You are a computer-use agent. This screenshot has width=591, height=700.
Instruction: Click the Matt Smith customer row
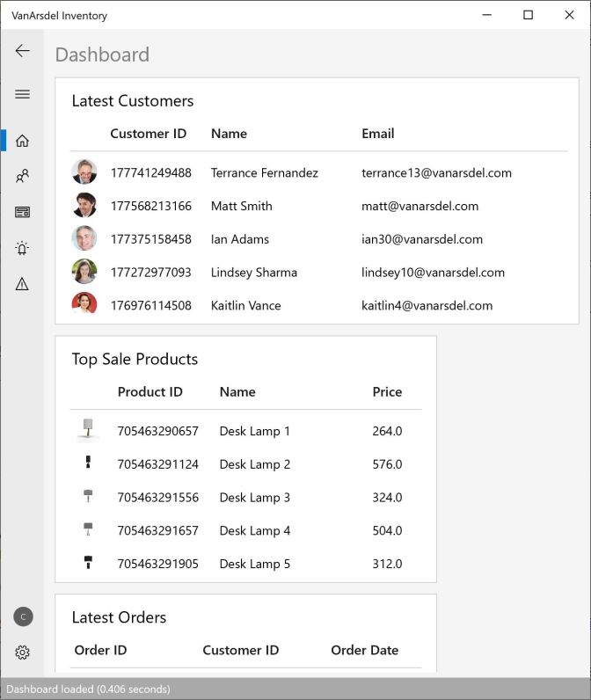pos(242,206)
